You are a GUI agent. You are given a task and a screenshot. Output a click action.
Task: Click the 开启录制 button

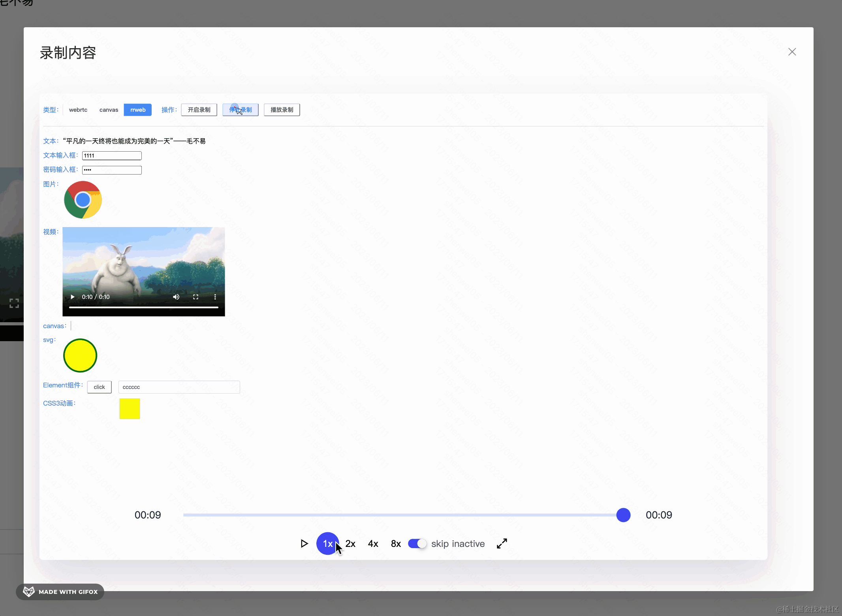click(x=199, y=110)
